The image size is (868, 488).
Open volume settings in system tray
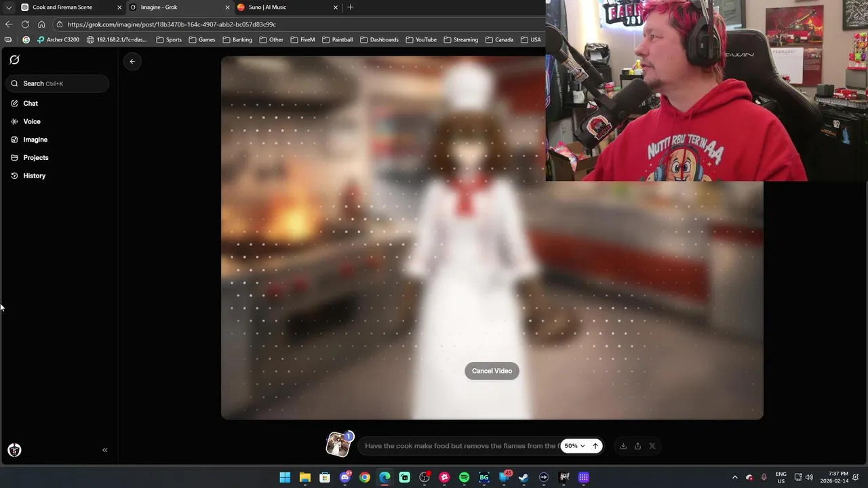[x=809, y=477]
